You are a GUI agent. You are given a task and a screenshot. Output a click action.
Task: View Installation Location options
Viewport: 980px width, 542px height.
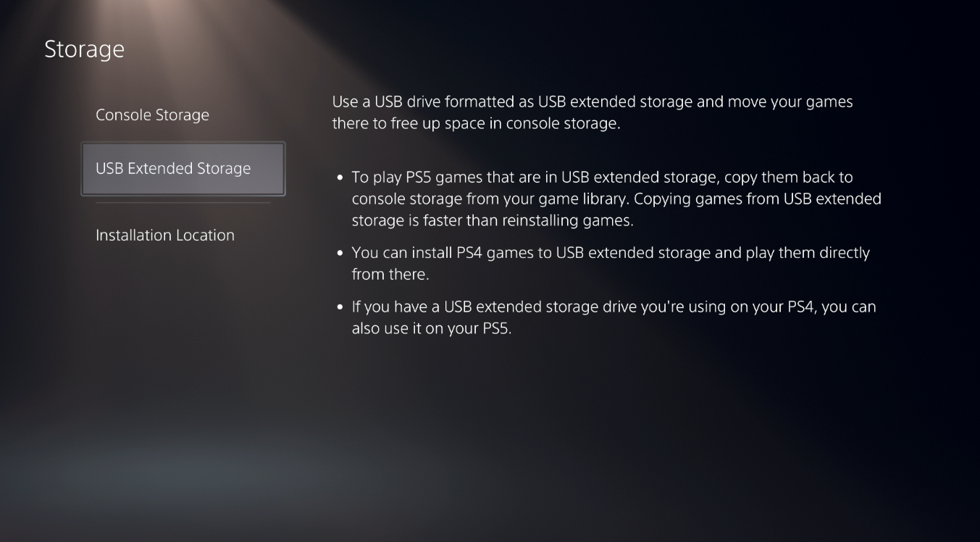click(164, 235)
